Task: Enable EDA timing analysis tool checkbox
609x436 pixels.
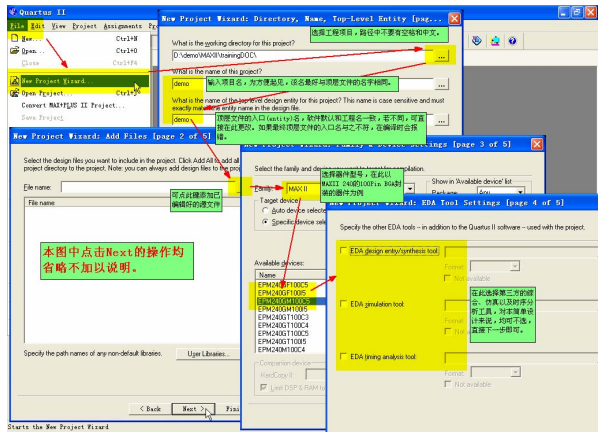Action: coord(343,356)
